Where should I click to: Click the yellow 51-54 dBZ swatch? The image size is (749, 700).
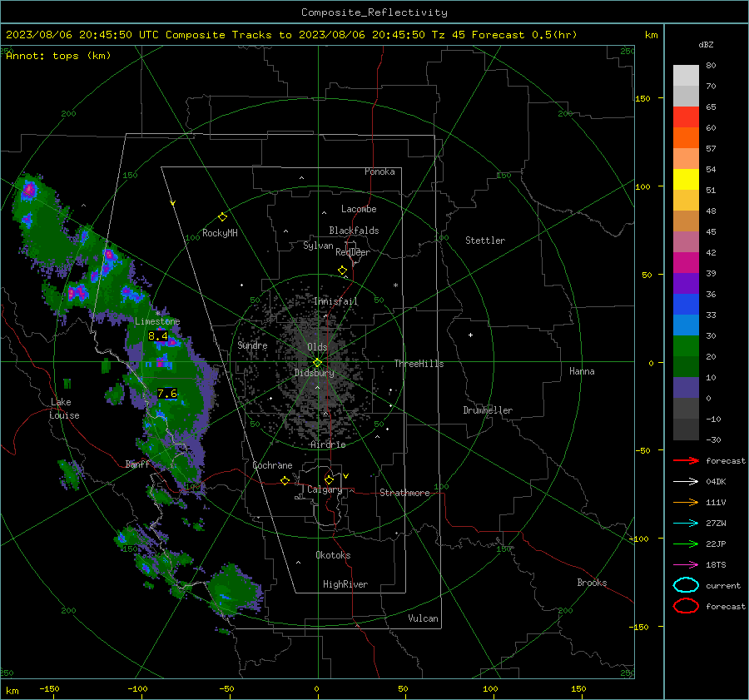click(x=686, y=180)
